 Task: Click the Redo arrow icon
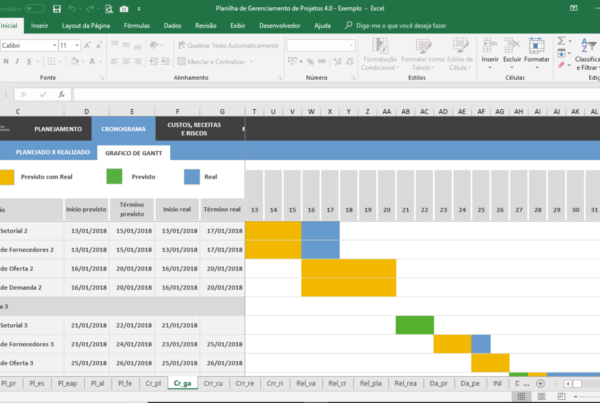click(90, 8)
